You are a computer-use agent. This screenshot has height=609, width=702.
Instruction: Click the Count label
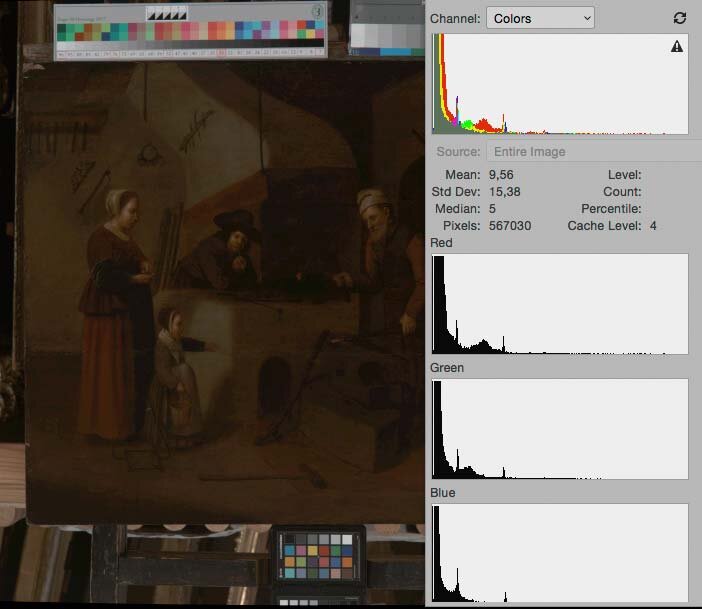[622, 192]
